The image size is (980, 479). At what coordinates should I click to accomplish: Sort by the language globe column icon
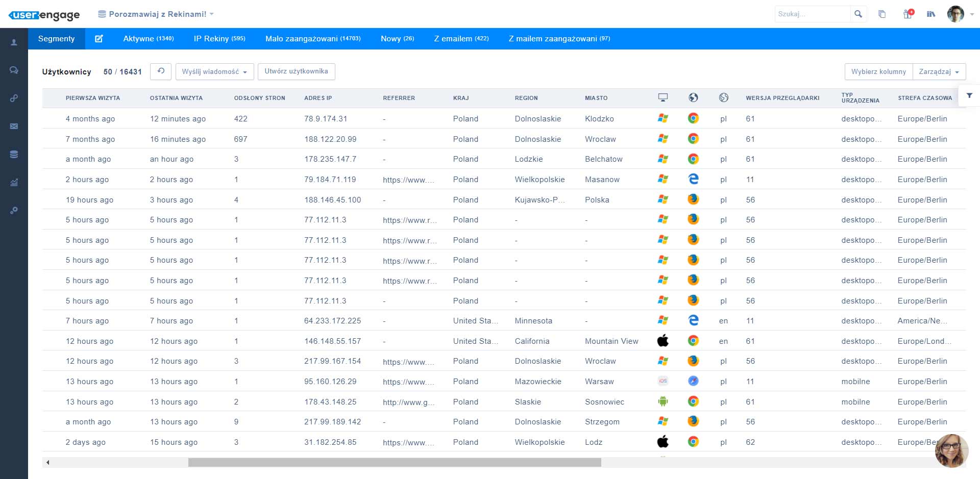point(723,97)
